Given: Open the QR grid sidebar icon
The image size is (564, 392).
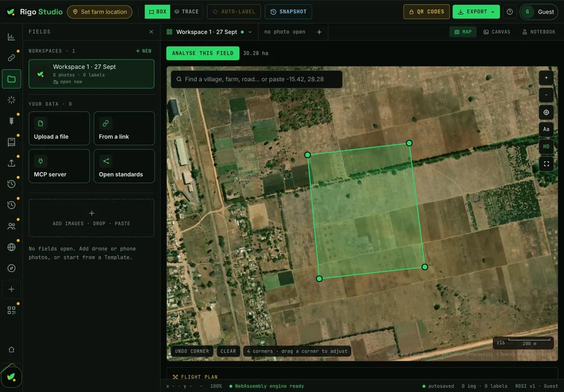Looking at the screenshot, I should [11, 310].
